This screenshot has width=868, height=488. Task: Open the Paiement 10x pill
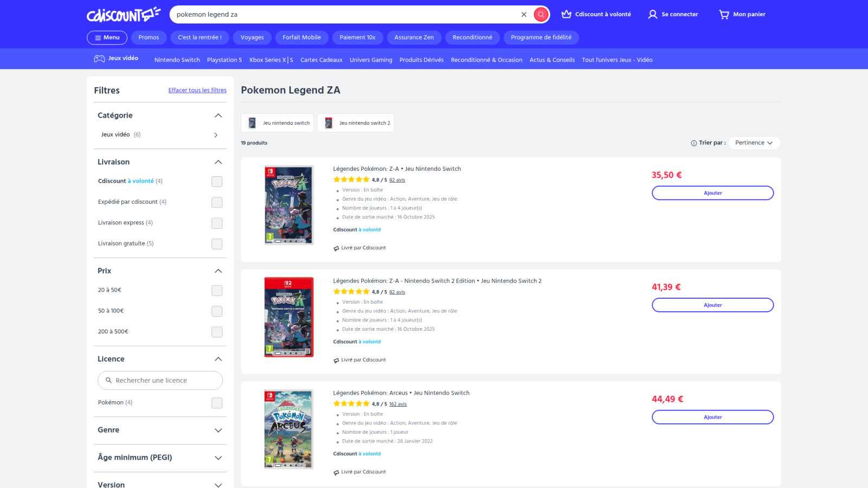point(358,37)
